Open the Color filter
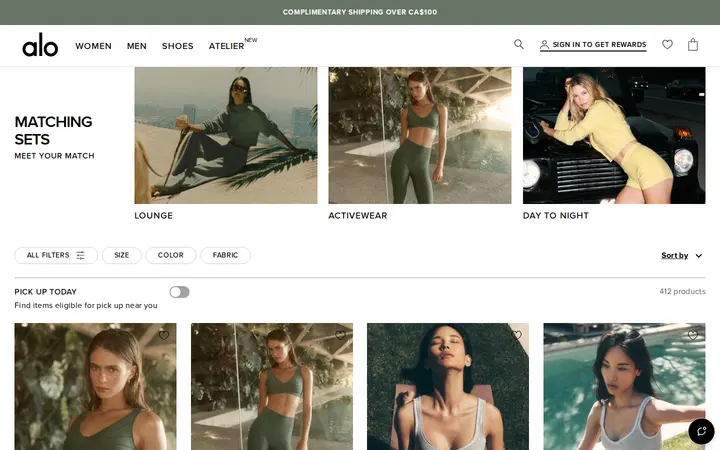Image resolution: width=720 pixels, height=450 pixels. click(x=171, y=255)
